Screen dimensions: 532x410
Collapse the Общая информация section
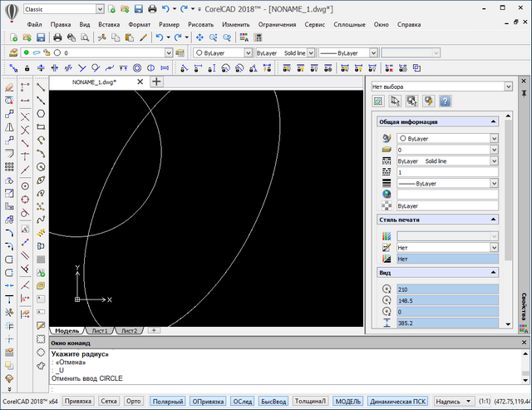click(x=493, y=122)
